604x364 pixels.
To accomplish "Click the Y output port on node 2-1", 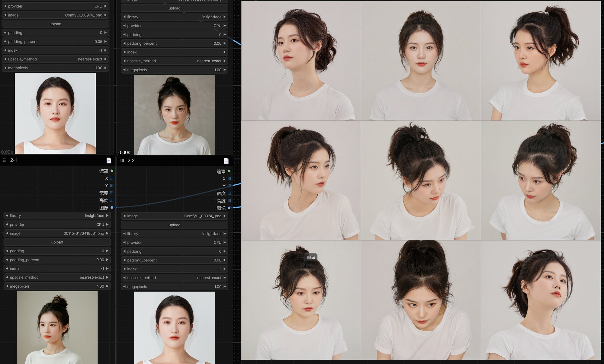I will point(112,185).
